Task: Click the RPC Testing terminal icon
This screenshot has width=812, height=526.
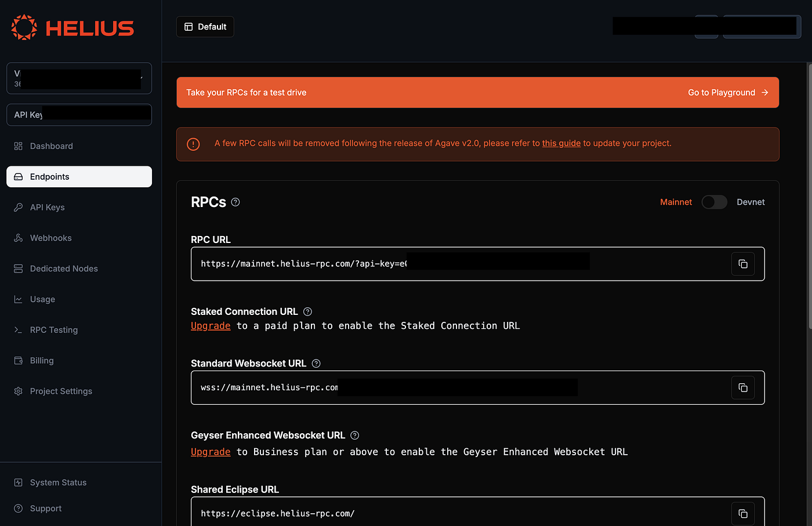Action: (18, 330)
